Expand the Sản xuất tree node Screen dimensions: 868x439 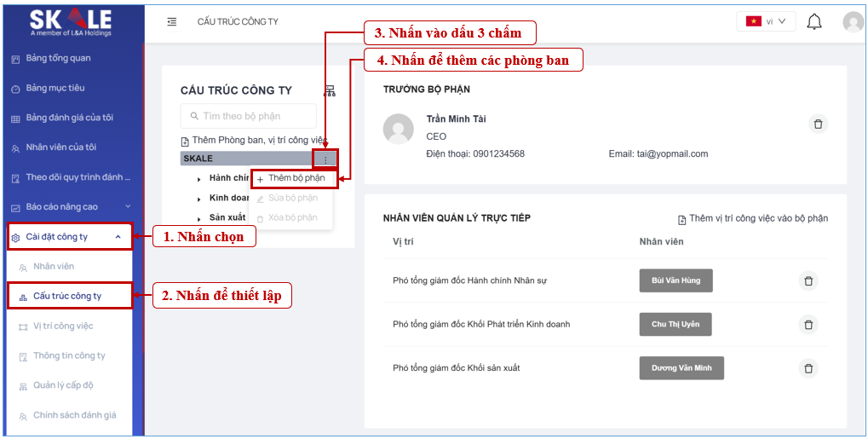point(199,218)
